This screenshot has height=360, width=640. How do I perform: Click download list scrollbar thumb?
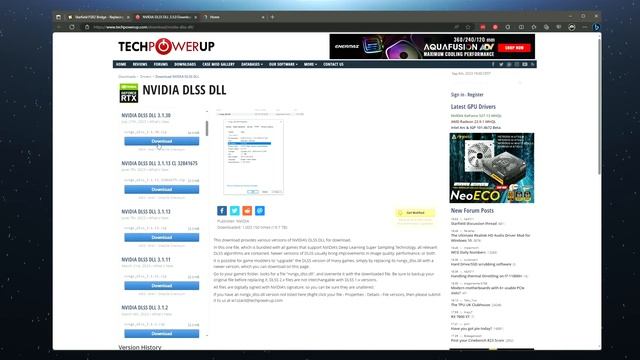207,129
